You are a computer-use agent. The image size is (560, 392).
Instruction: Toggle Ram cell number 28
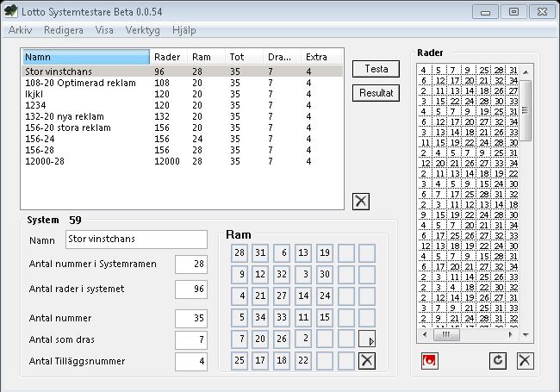tap(240, 252)
